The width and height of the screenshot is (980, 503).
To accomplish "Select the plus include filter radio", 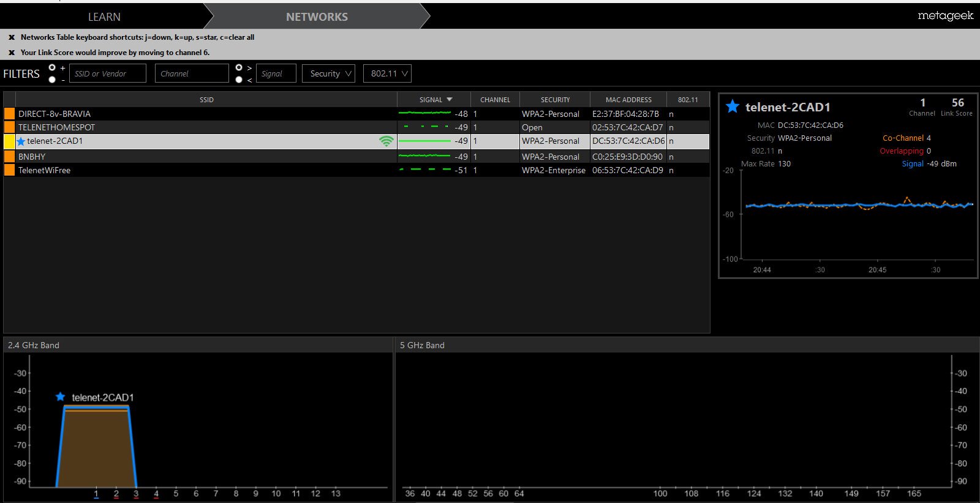I will [52, 67].
